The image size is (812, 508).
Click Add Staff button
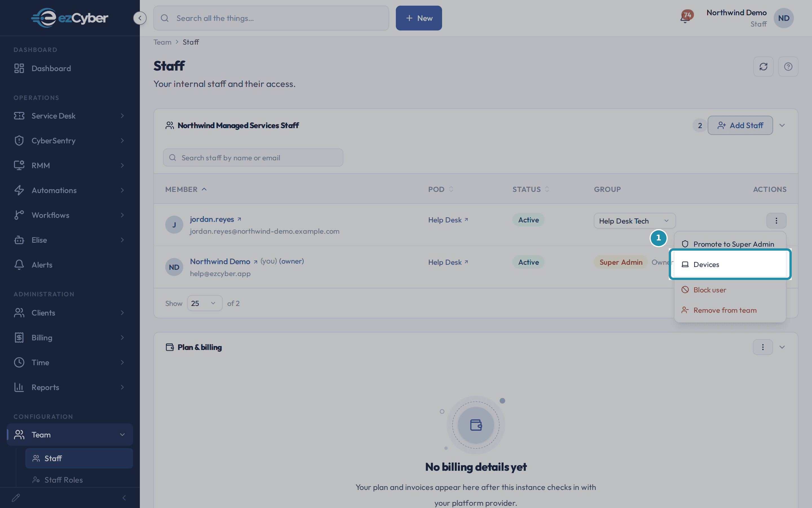740,125
